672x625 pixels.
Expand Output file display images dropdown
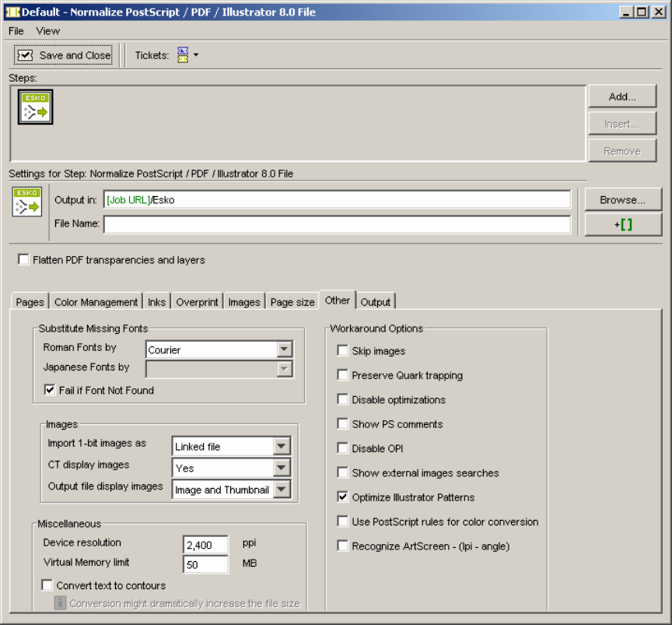click(x=281, y=489)
